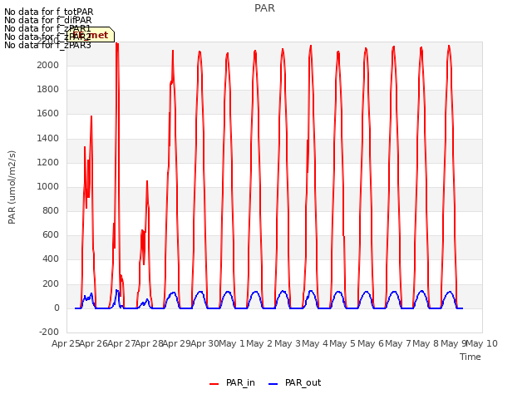532x399 pixels.
Task: Click the May 3 x-axis date label
Action: pyautogui.click(x=288, y=343)
